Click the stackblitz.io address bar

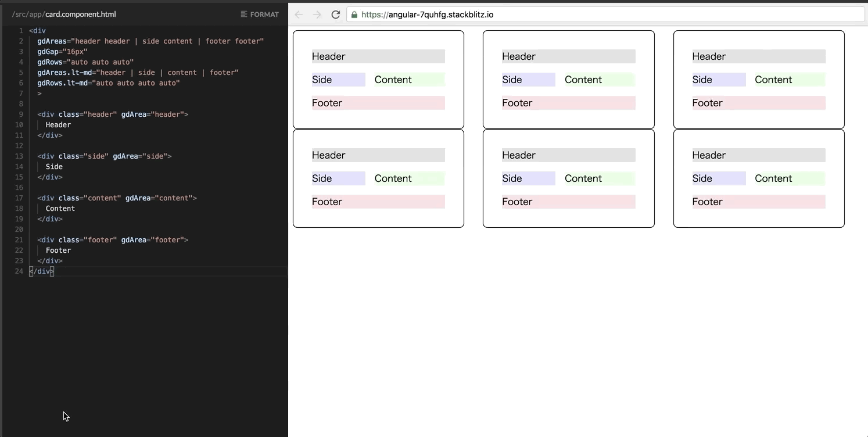click(x=523, y=15)
